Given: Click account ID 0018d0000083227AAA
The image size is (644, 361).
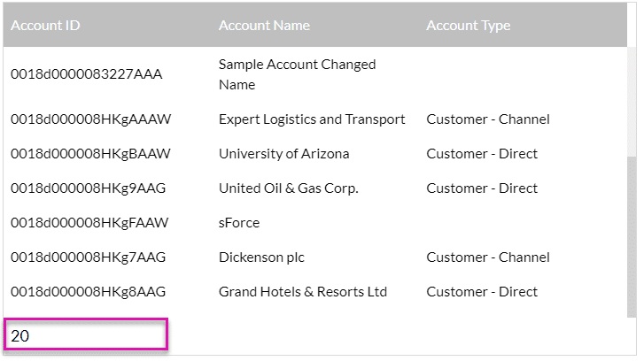Looking at the screenshot, I should tap(86, 74).
